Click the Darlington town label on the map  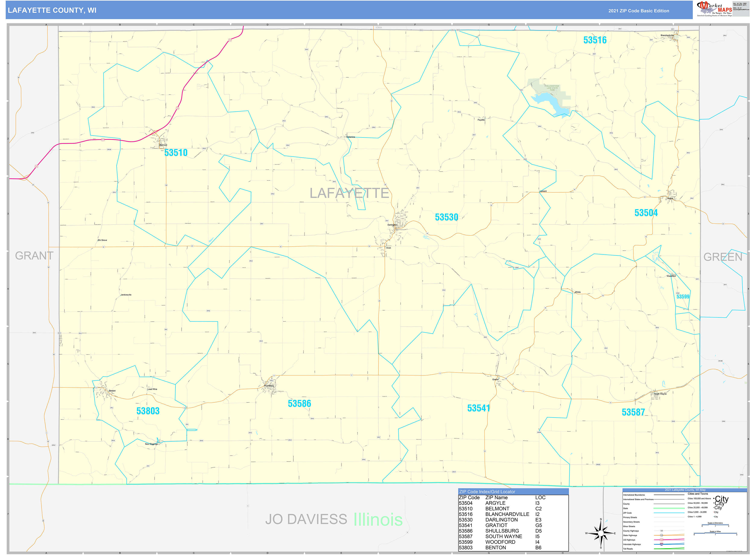point(392,225)
